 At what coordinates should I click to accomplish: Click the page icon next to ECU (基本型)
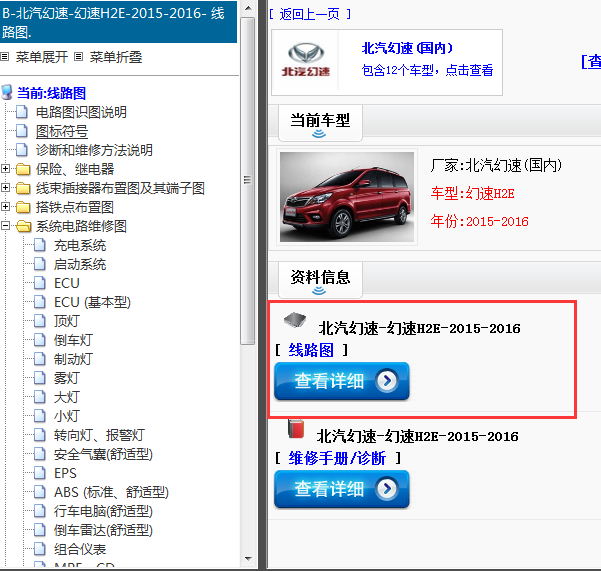pos(39,302)
